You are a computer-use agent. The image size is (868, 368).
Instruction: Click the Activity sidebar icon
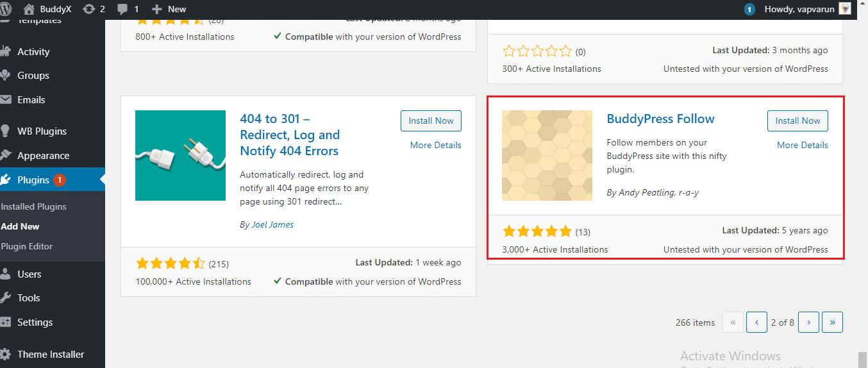(5, 52)
